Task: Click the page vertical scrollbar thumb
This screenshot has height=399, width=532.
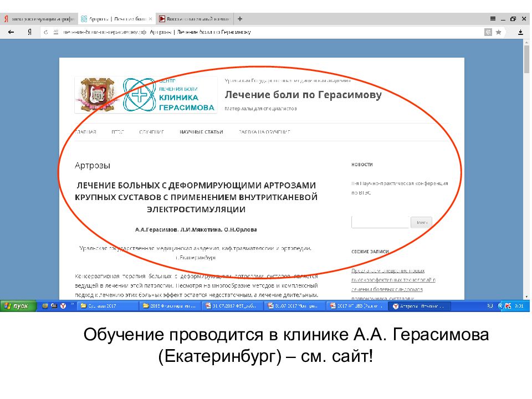Action: 526,59
